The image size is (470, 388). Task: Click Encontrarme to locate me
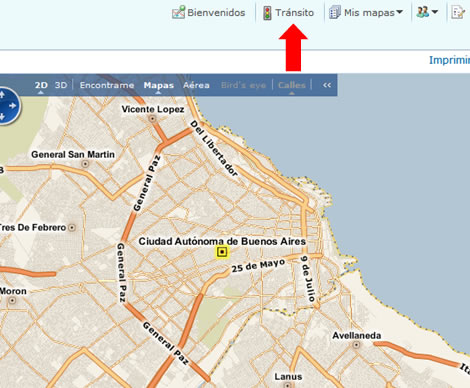[x=107, y=85]
